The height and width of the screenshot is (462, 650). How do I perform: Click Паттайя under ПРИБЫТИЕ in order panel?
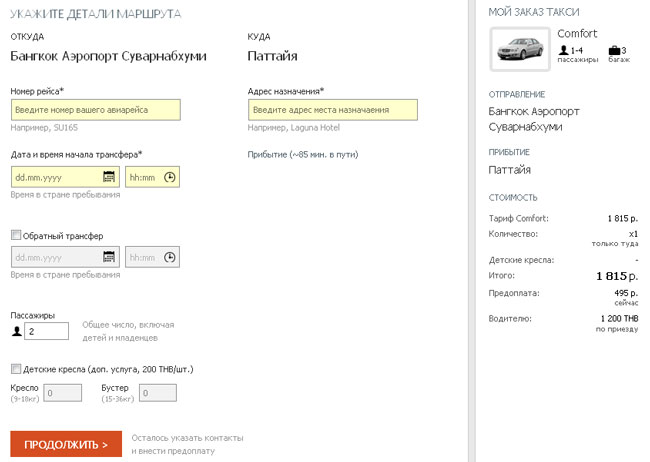[x=509, y=170]
